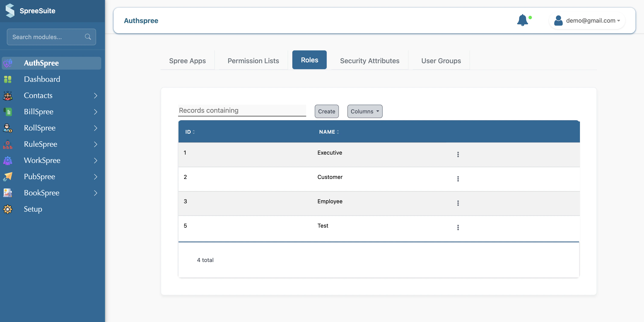Select the Customer role name cell

click(330, 177)
